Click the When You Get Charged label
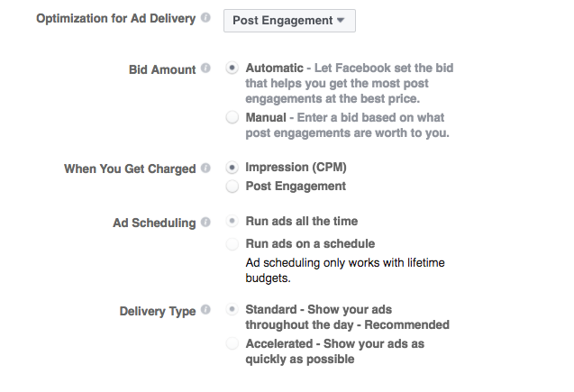This screenshot has height=392, width=574. 130,169
